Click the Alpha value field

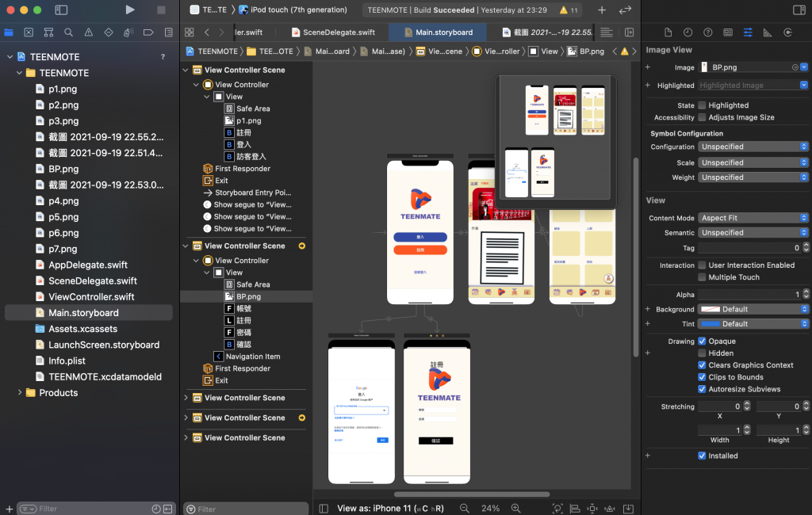[x=749, y=294]
